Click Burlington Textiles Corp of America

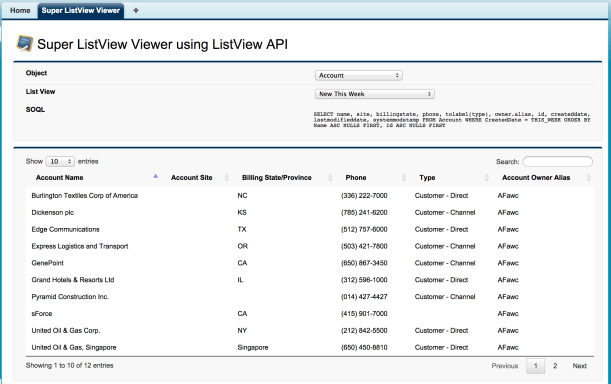(x=85, y=196)
